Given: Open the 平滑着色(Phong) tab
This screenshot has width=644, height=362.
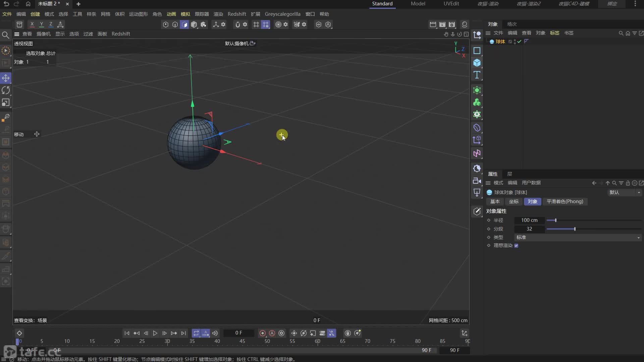Looking at the screenshot, I should pyautogui.click(x=565, y=201).
